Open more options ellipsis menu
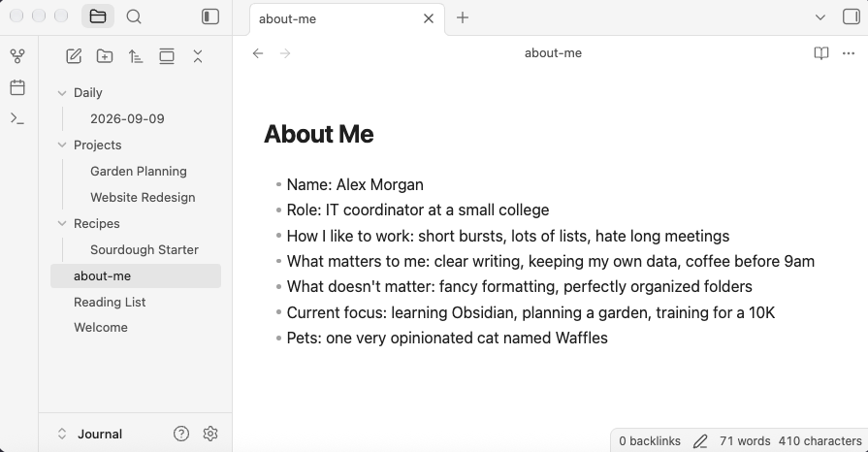 [849, 53]
